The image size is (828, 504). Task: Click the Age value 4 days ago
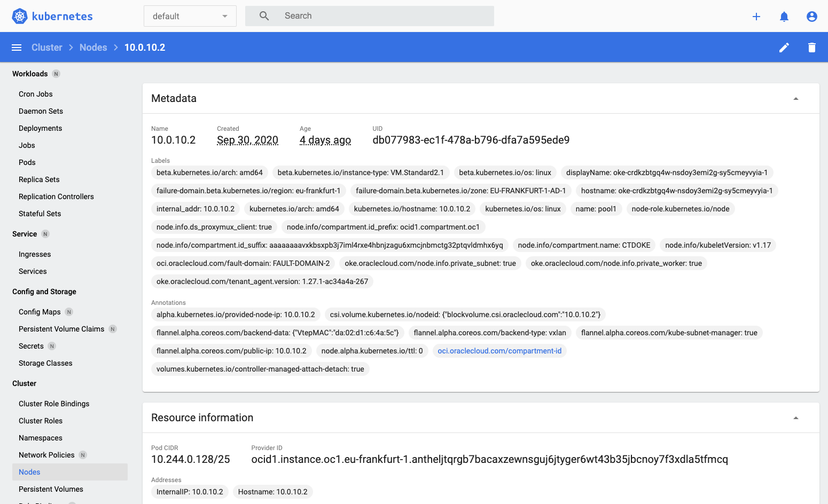(325, 140)
